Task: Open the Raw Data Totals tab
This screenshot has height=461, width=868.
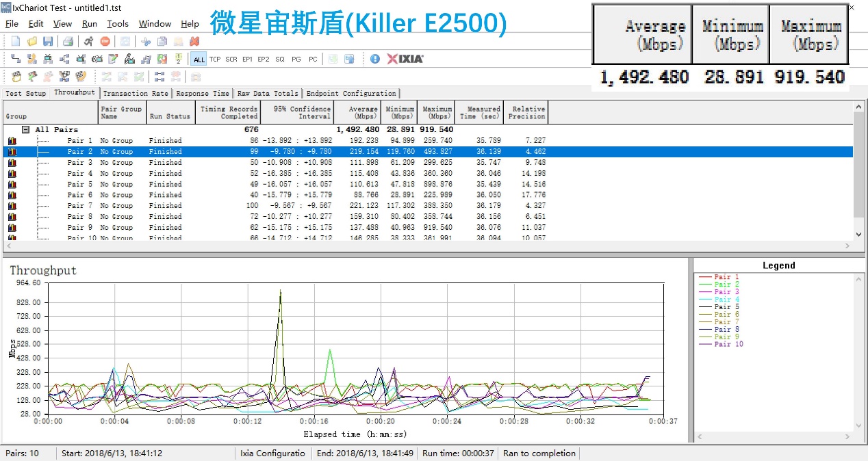Action: pos(268,94)
